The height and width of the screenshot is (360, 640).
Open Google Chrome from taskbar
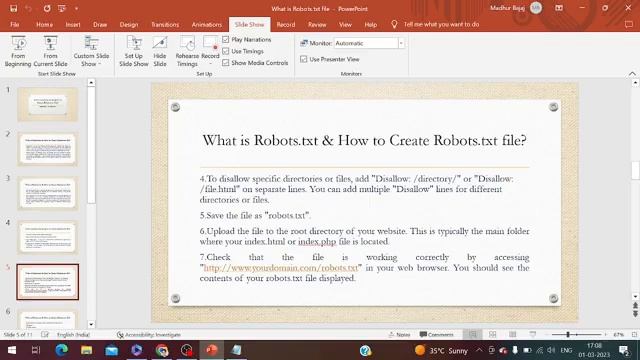[162, 350]
